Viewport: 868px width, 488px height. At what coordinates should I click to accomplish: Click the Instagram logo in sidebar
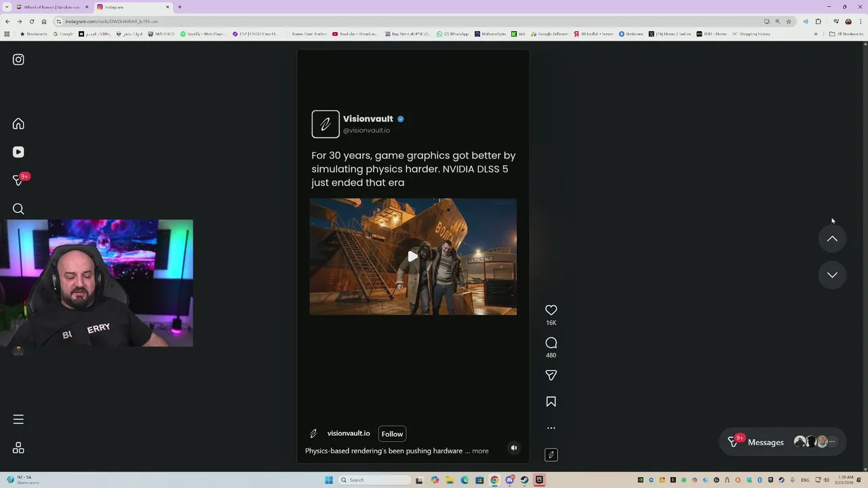click(18, 60)
